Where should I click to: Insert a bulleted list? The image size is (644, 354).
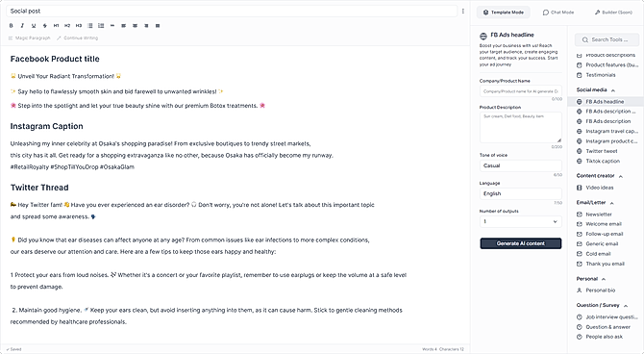click(x=90, y=25)
